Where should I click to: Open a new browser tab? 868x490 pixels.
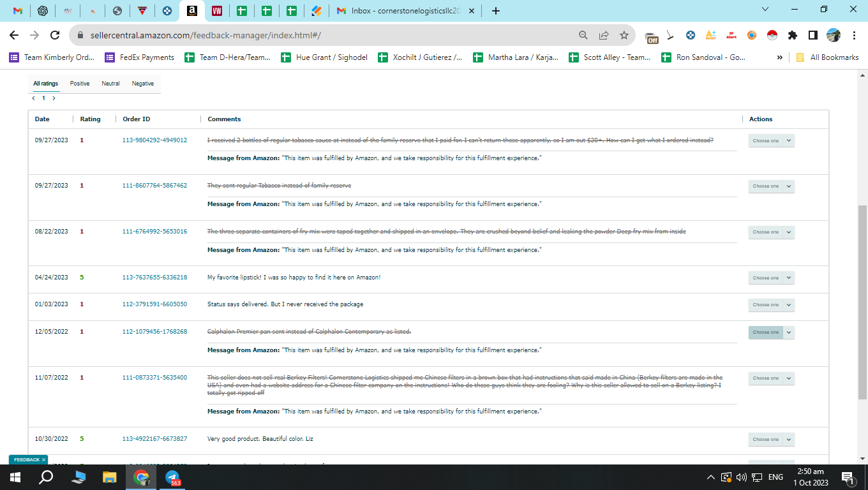coord(496,11)
